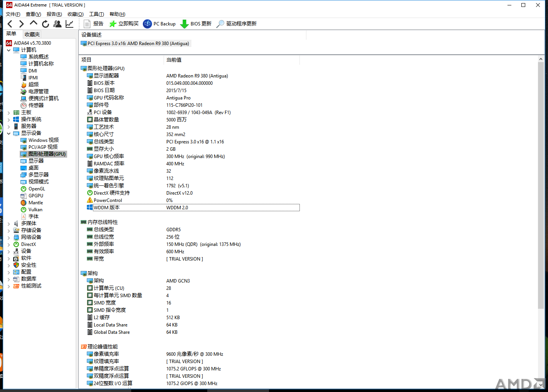Screen dimensions: 548x392
Task: Click the 当前值 column header
Action: [x=232, y=60]
